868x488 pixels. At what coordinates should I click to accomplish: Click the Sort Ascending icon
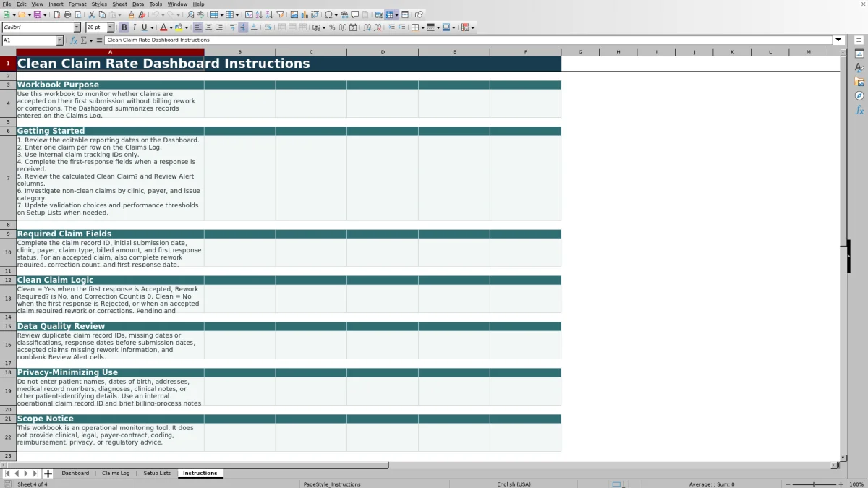click(259, 14)
